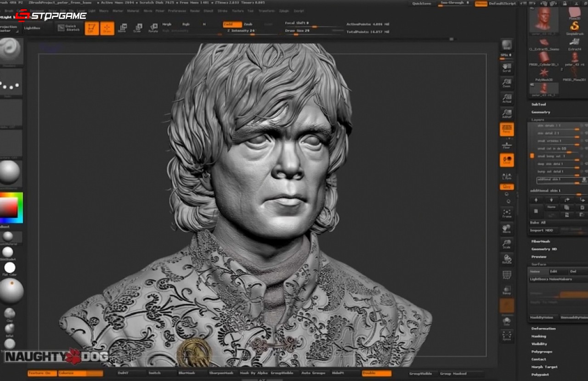This screenshot has width=588, height=381.
Task: Toggle Persp perspective view button
Action: coord(507,129)
